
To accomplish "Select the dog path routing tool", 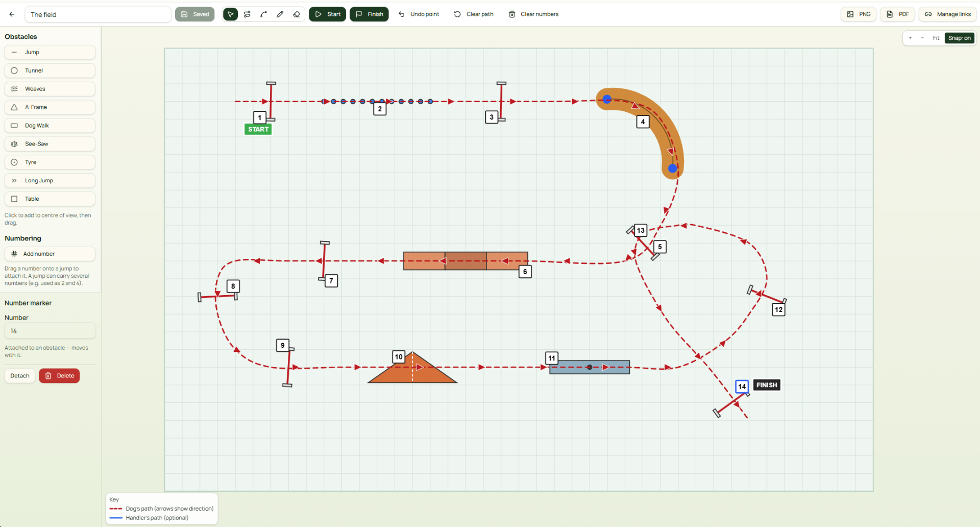I will click(x=247, y=14).
